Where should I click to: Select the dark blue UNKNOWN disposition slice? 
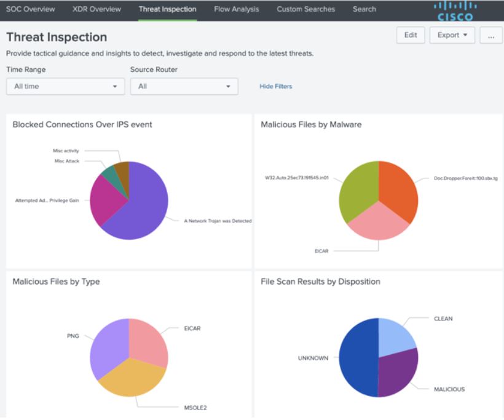(356, 357)
